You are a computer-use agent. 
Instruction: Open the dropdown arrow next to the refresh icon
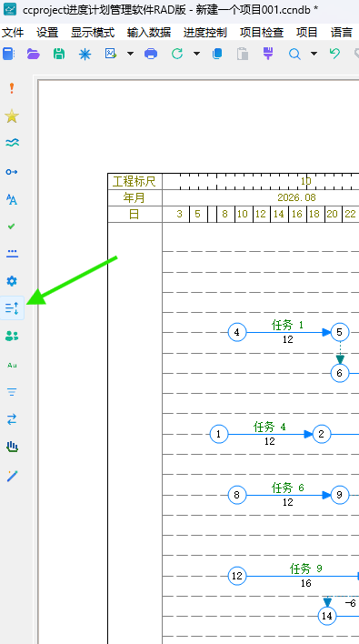point(196,54)
